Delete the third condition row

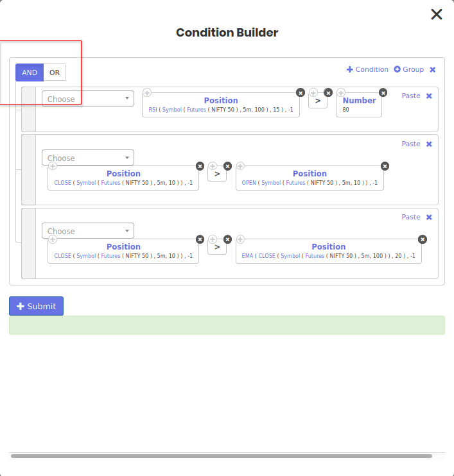coord(429,217)
